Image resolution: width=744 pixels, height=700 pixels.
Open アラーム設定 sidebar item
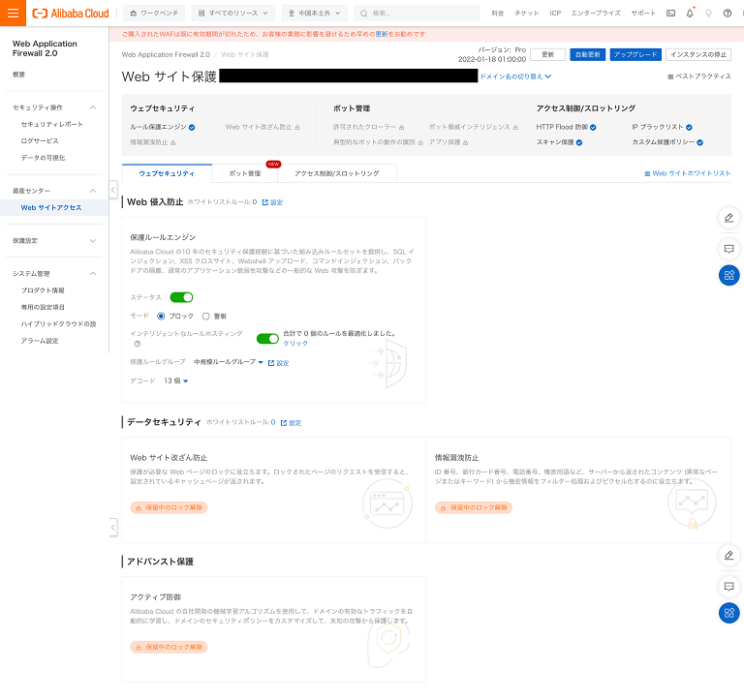(40, 341)
